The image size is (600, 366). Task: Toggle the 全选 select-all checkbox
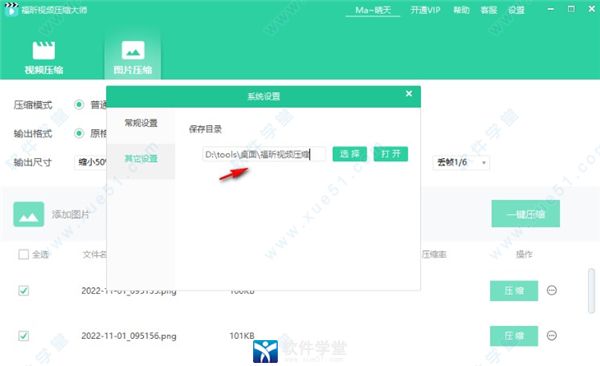(23, 254)
